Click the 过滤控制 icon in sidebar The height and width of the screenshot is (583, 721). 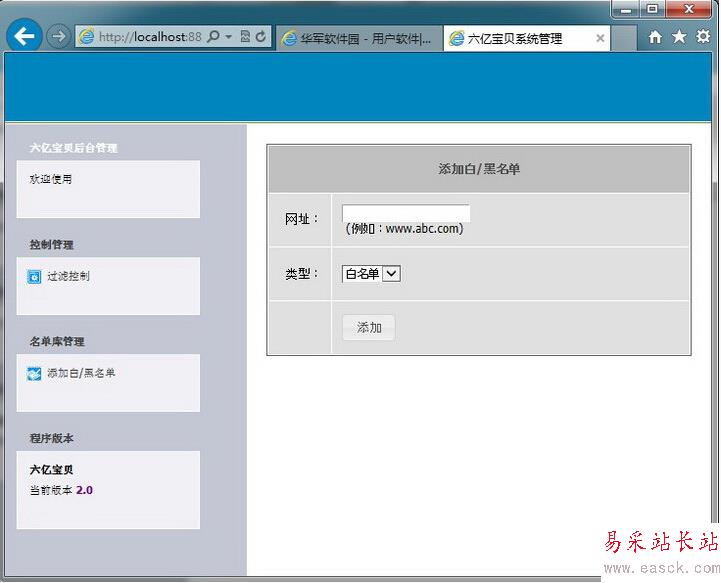pyautogui.click(x=34, y=277)
